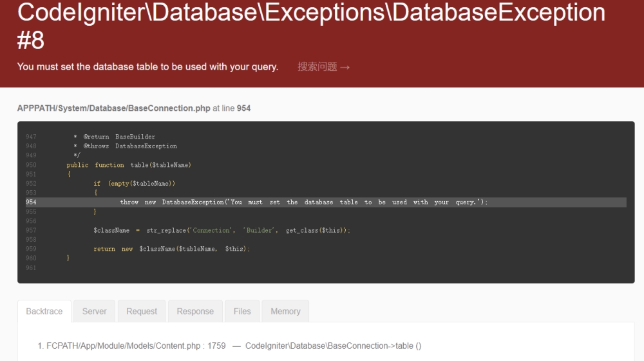Image resolution: width=644 pixels, height=361 pixels.
Task: Show the Response tab
Action: [x=195, y=311]
